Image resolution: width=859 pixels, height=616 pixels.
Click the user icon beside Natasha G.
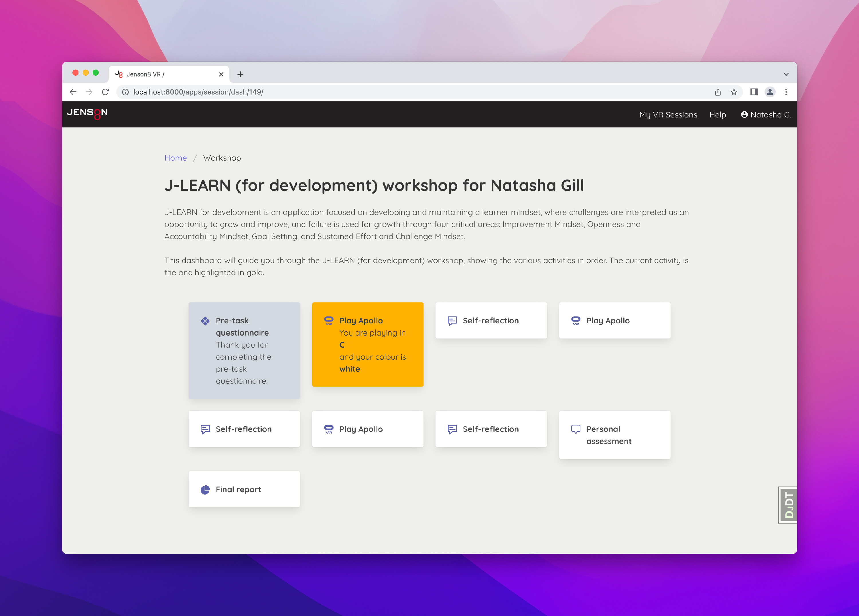point(744,115)
